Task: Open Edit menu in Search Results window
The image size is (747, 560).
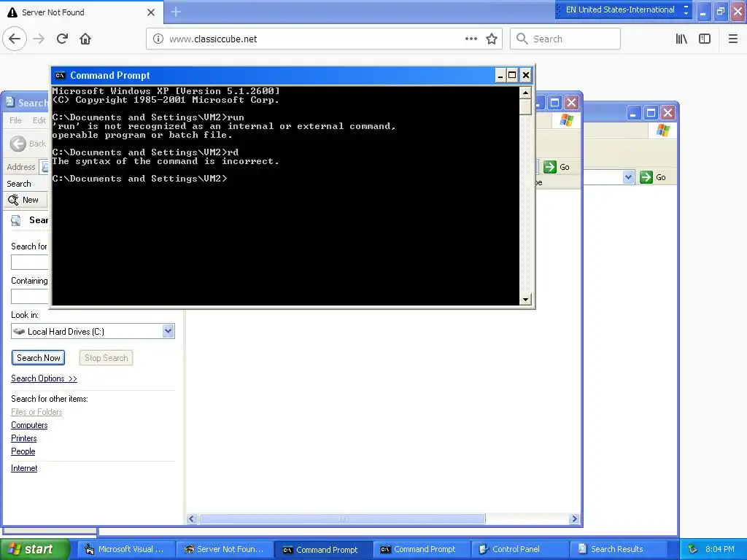Action: coord(39,120)
